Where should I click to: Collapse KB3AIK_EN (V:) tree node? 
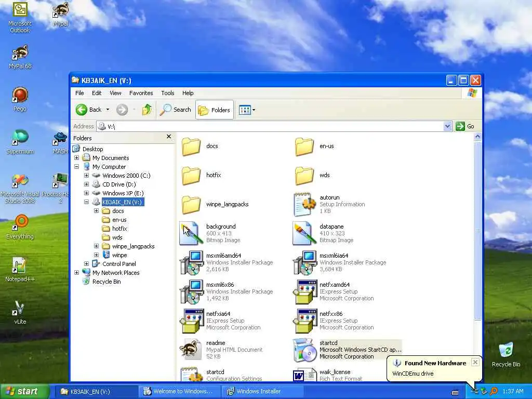point(87,202)
